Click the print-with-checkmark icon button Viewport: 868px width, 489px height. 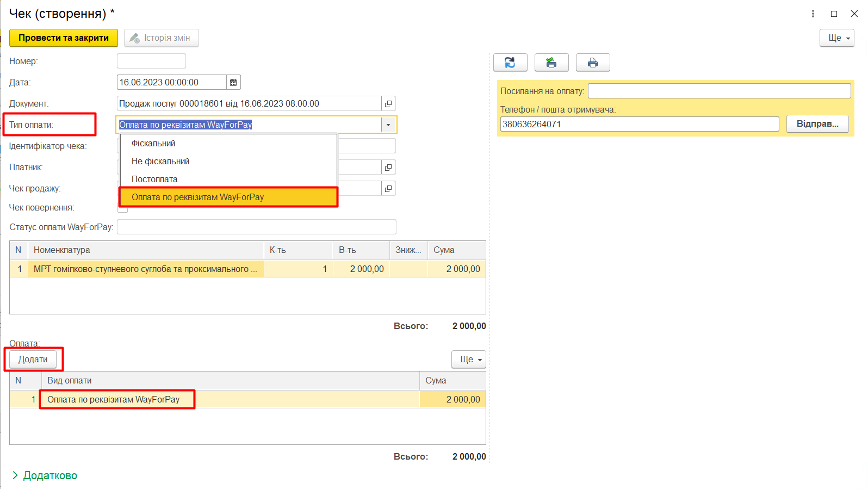[x=551, y=63]
